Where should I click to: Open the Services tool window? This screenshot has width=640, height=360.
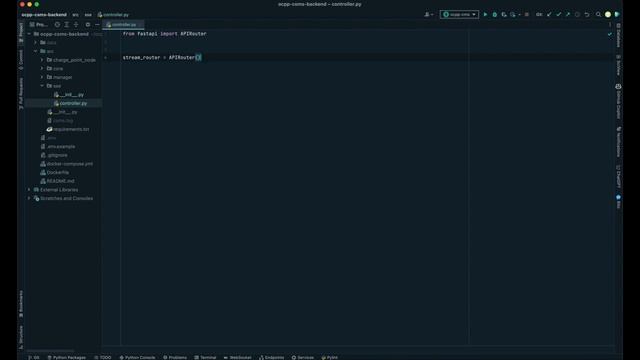coord(302,357)
